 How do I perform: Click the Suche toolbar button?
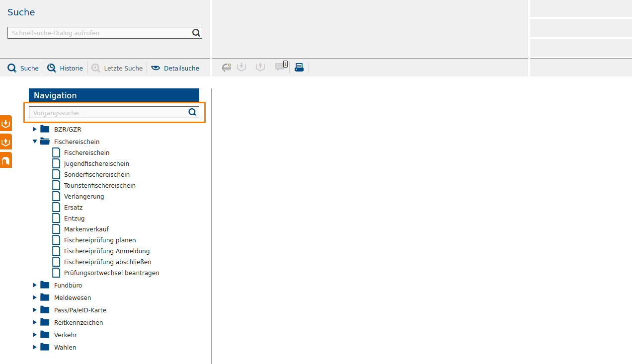[x=23, y=68]
